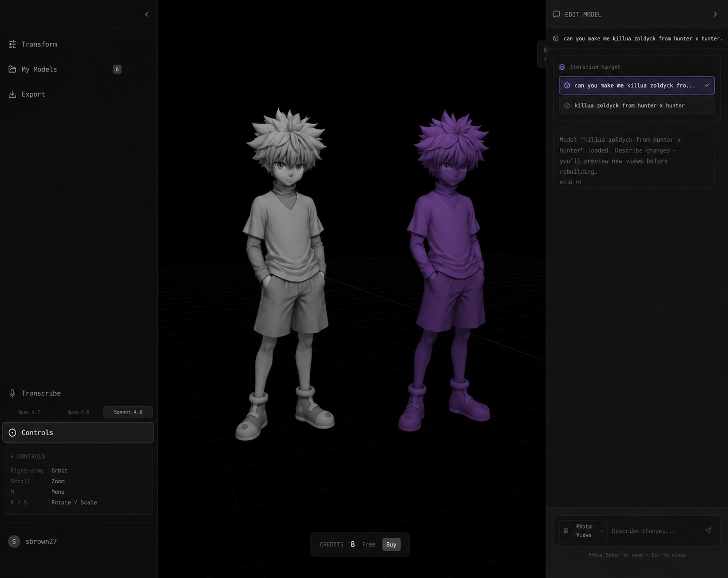Viewport: 728px width, 578px height.
Task: Click the CONTROLS section heading
Action: point(31,456)
